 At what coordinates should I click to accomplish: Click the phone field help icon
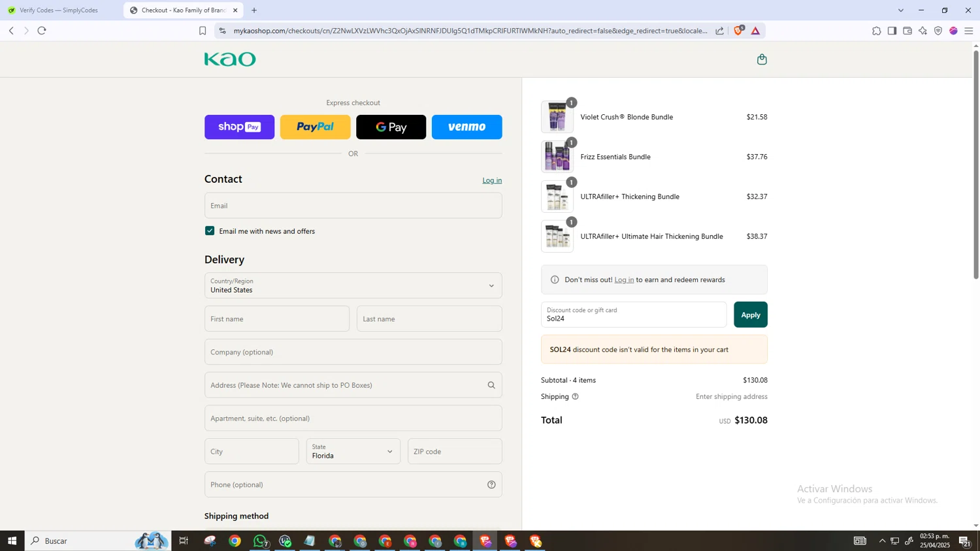pos(491,484)
